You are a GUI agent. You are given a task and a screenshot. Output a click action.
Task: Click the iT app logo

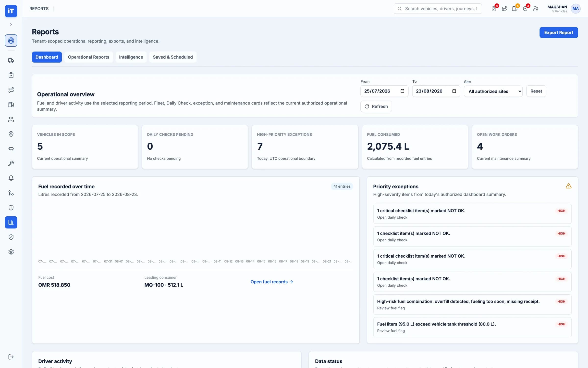(x=11, y=11)
